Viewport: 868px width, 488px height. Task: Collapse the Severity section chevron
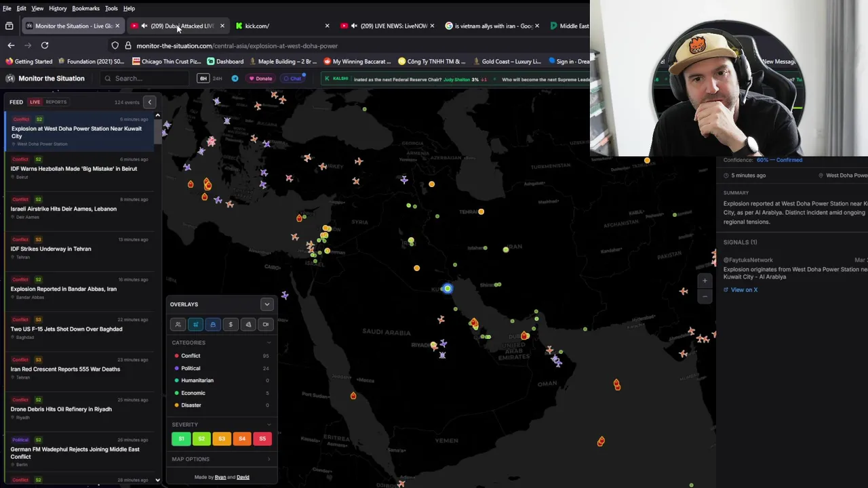click(269, 425)
